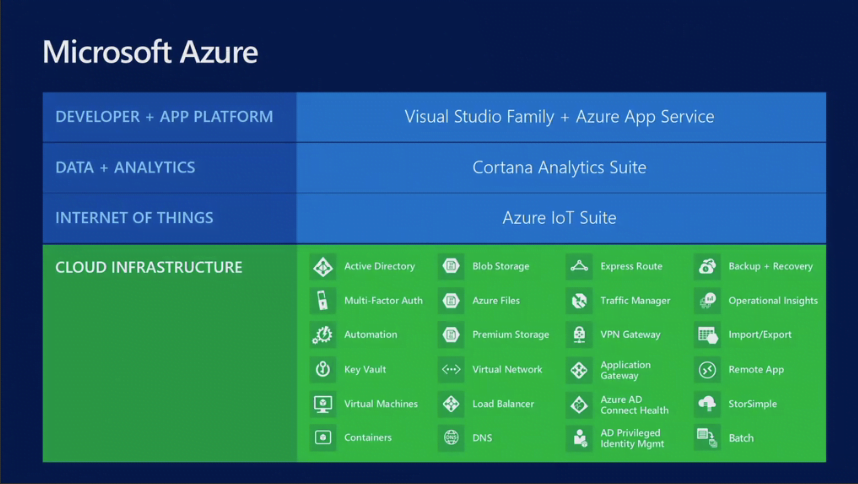The image size is (858, 484).
Task: Select the Remote App icon
Action: coord(707,370)
